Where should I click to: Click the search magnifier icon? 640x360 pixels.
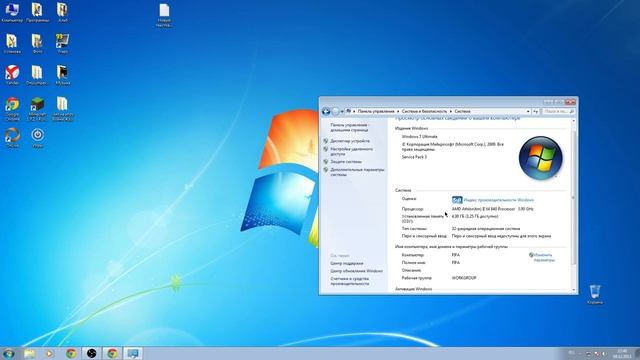pyautogui.click(x=571, y=111)
